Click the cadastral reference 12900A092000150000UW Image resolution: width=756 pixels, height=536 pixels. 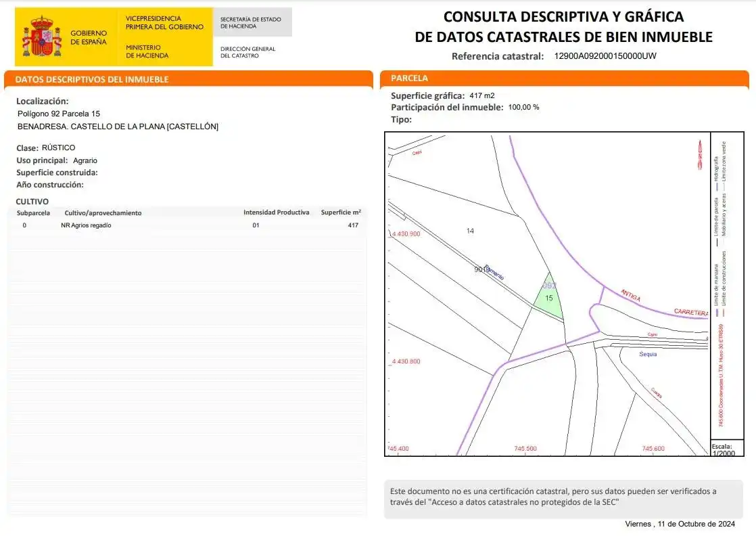605,55
